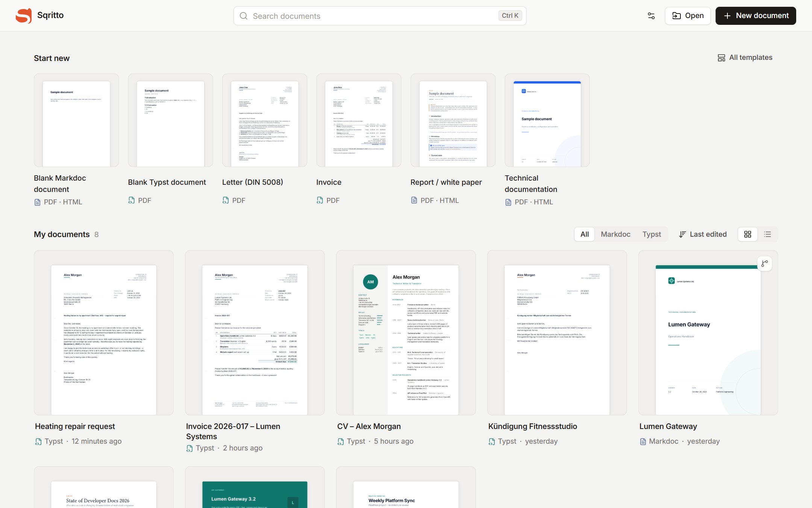Click the Typst icon under Invoice 2026-017
The height and width of the screenshot is (508, 812).
(189, 448)
